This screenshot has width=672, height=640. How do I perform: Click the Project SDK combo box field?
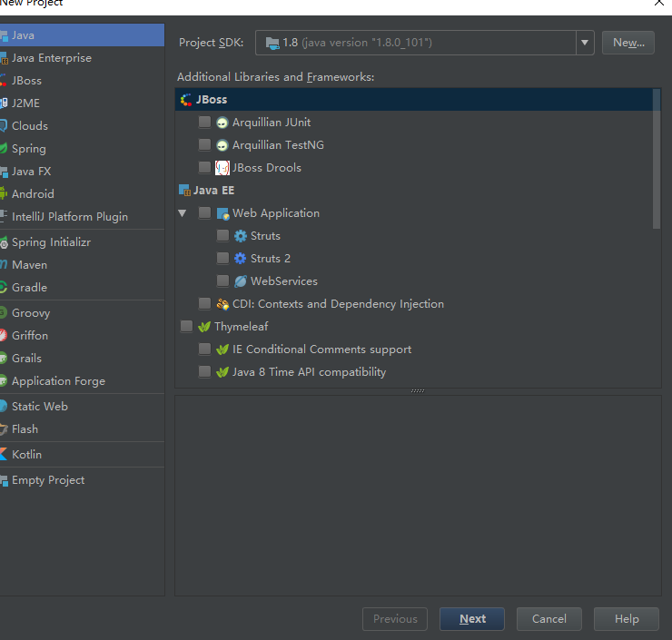pos(425,43)
